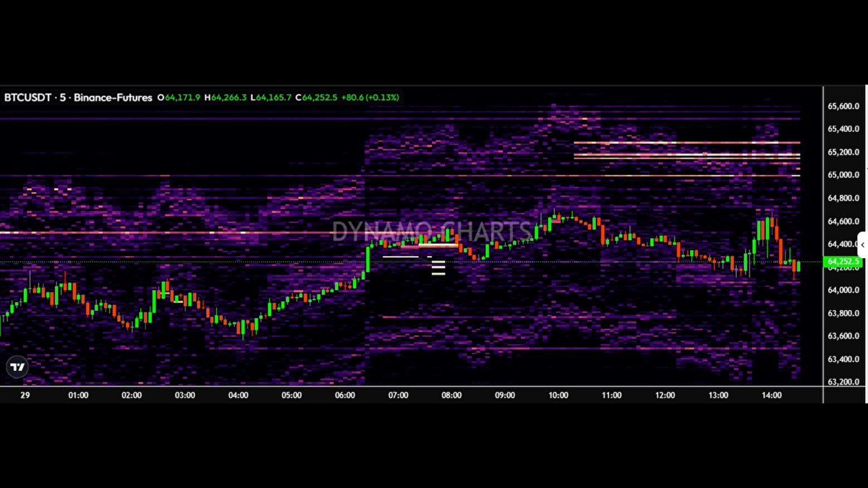868x488 pixels.
Task: Click the Binance-Futures exchange label
Action: click(x=114, y=98)
